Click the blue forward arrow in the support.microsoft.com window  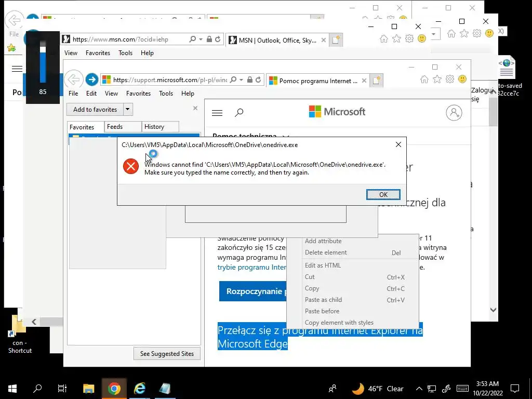click(91, 79)
